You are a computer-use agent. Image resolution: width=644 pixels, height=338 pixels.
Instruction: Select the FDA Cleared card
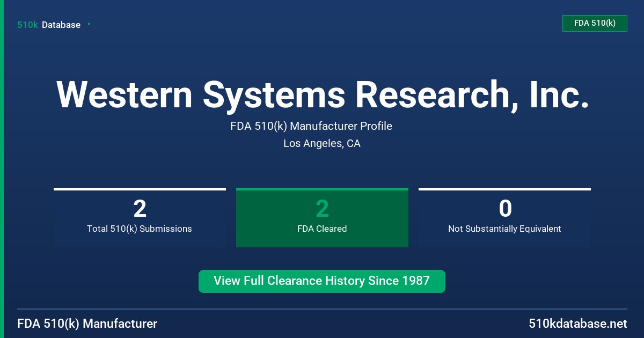(x=322, y=218)
